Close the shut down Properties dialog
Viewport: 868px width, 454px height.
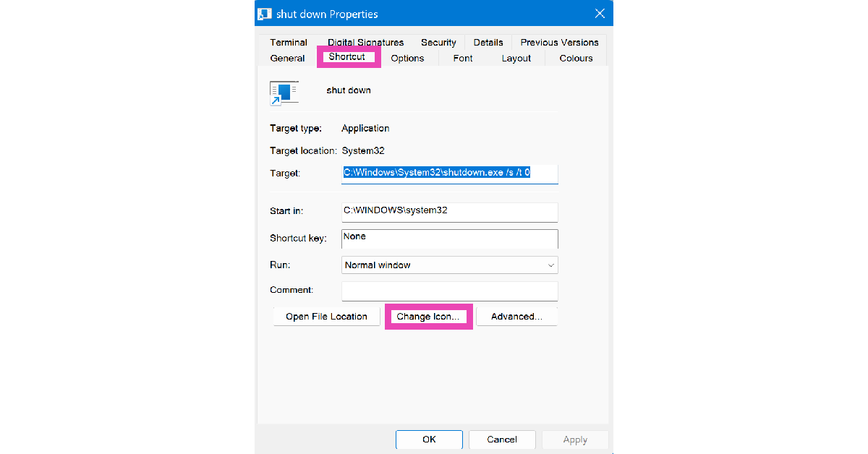pyautogui.click(x=599, y=14)
